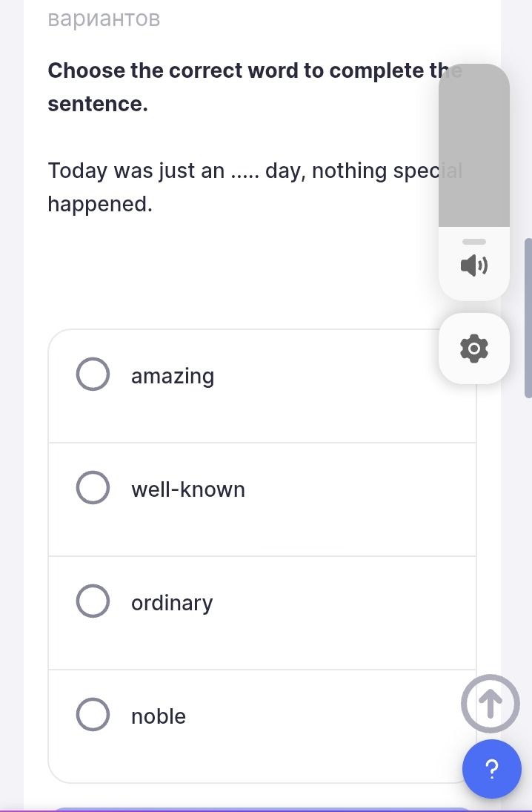Click the speaker volume icon

click(x=474, y=265)
